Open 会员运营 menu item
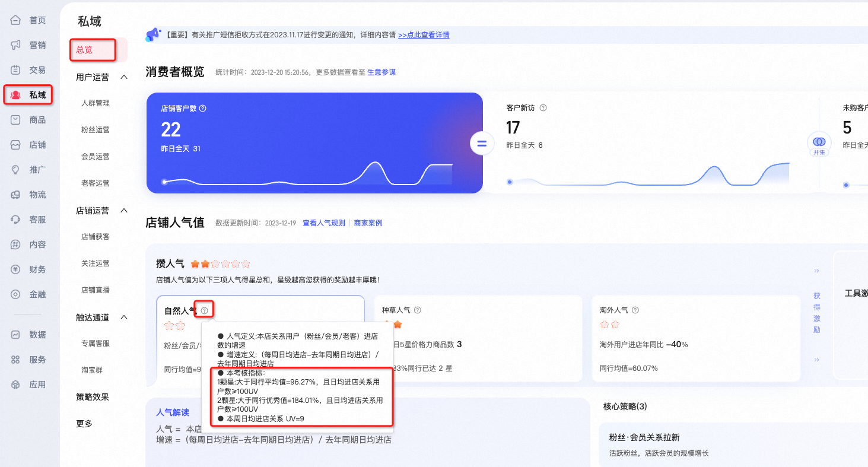The image size is (868, 467). coord(96,157)
